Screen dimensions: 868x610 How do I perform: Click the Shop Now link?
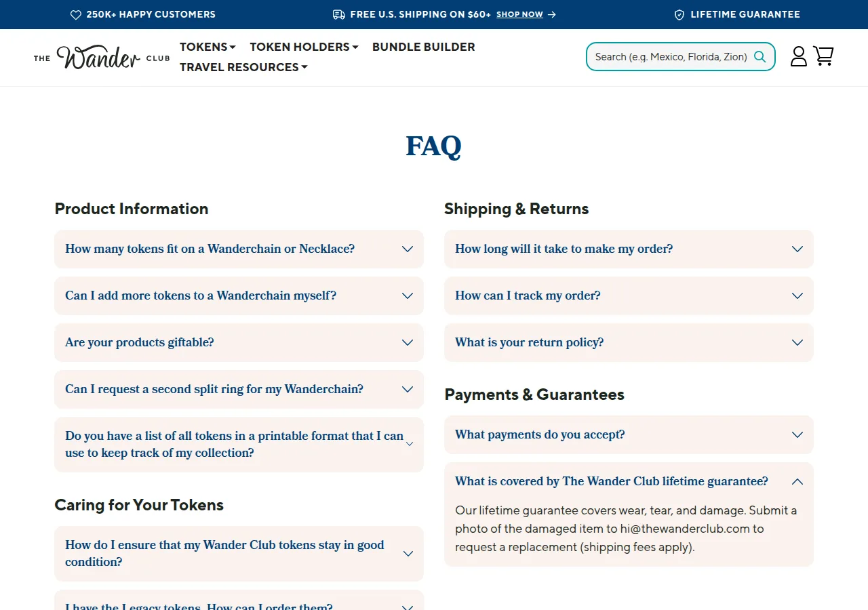520,14
